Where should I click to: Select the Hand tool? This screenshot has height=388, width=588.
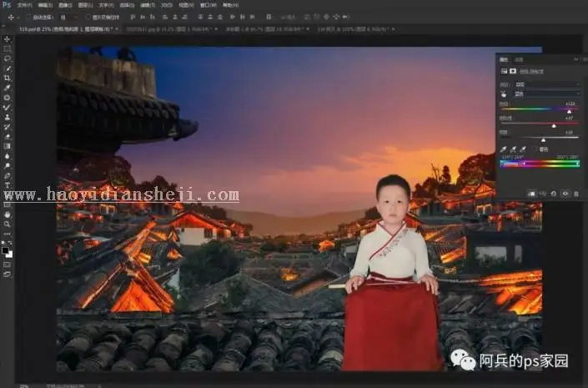[8, 214]
